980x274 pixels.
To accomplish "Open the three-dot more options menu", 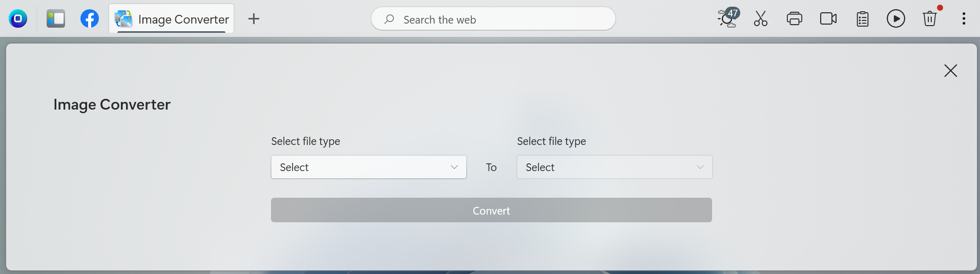I will click(964, 19).
